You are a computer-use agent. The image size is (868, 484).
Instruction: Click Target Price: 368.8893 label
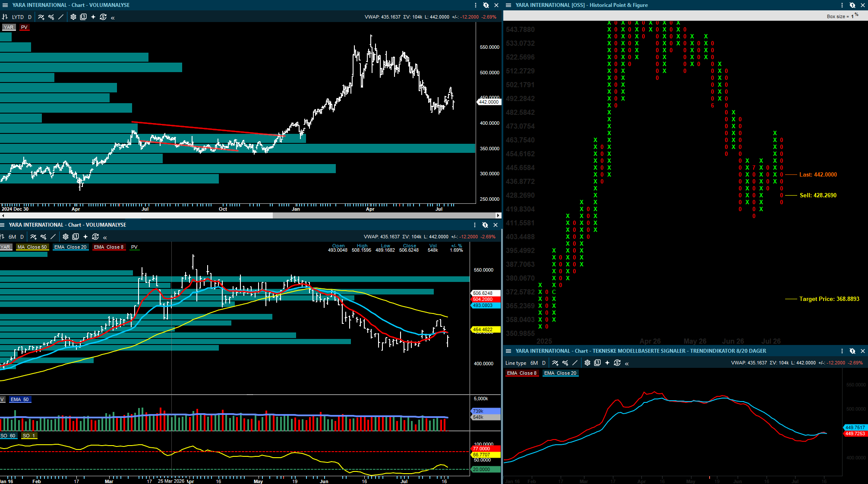pyautogui.click(x=829, y=299)
